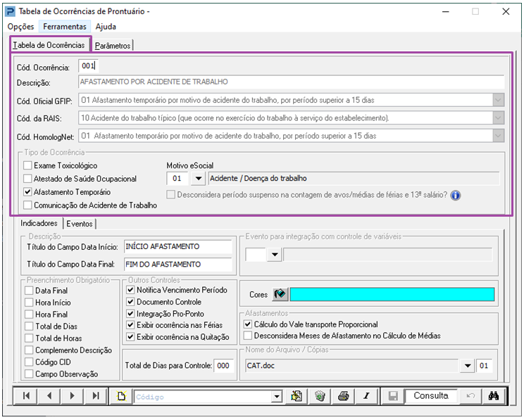Image resolution: width=524 pixels, height=420 pixels.
Task: Switch to the Parâmetros tab
Action: click(113, 45)
